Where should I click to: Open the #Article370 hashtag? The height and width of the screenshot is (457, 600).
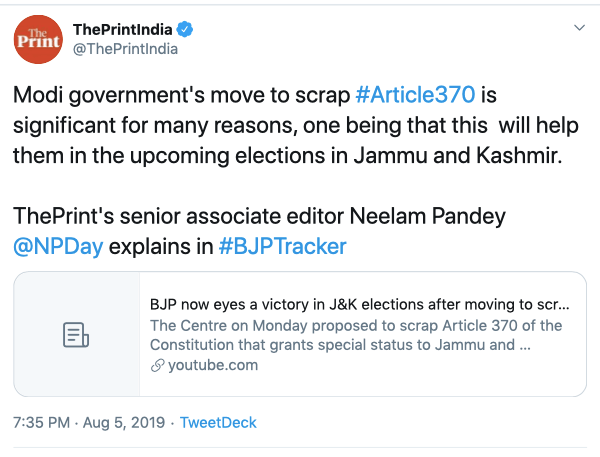(420, 97)
